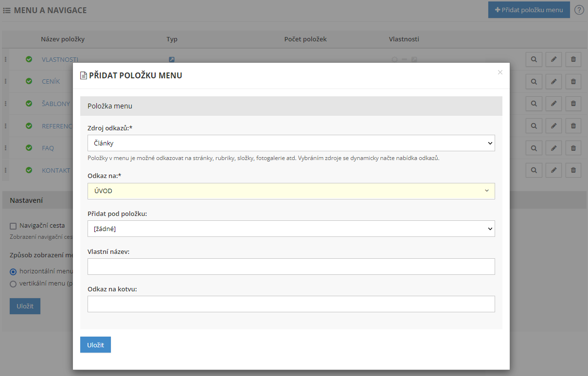Click the pencil edit icon for CENÍK
Viewport: 588px width, 376px height.
point(553,82)
